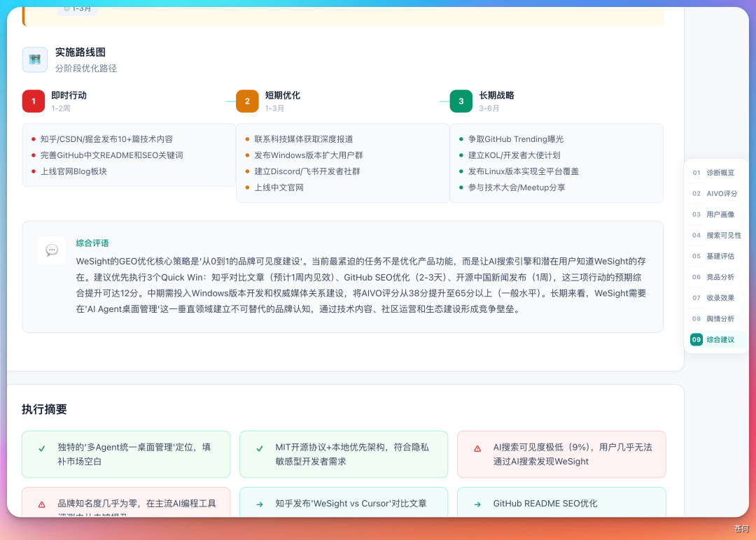Go to section 07 收录效果
Image resolution: width=756 pixels, height=540 pixels.
click(714, 298)
